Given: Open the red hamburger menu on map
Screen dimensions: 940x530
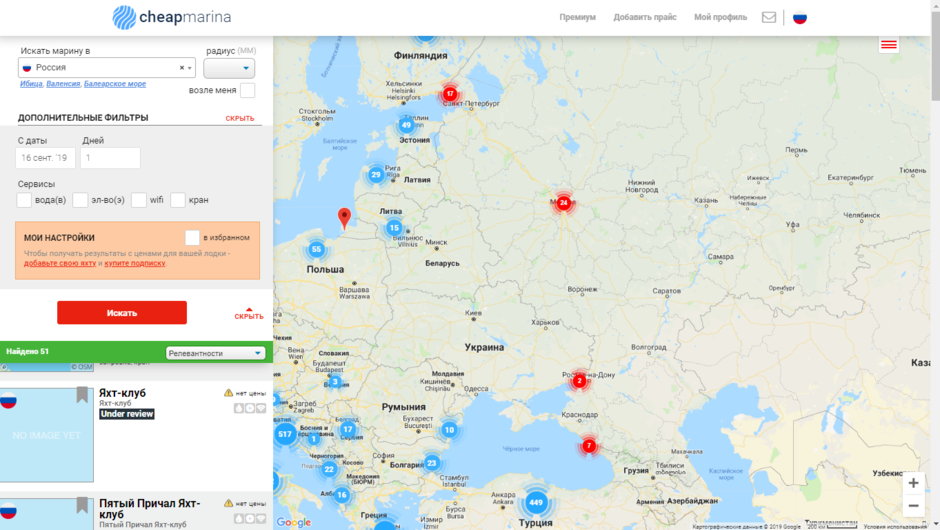Looking at the screenshot, I should (x=888, y=45).
